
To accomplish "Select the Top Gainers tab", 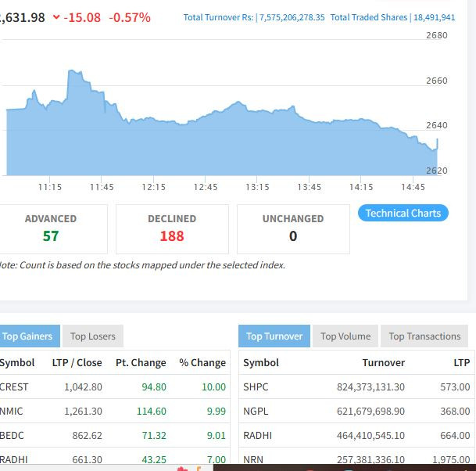I will tap(27, 336).
